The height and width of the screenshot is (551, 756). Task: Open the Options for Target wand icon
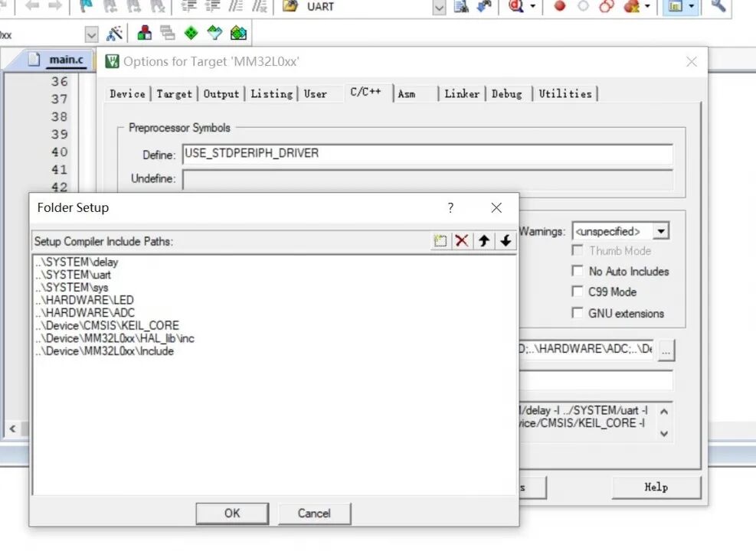click(x=116, y=33)
